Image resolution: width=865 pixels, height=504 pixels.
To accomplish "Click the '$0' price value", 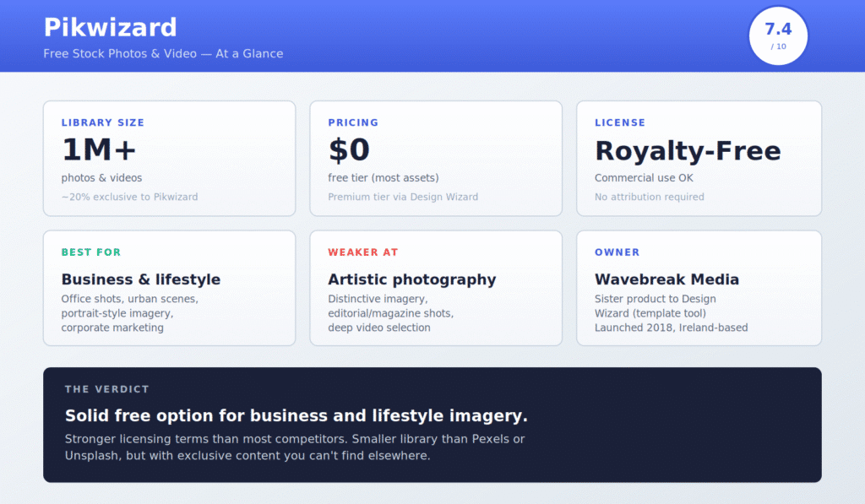I will [x=349, y=150].
